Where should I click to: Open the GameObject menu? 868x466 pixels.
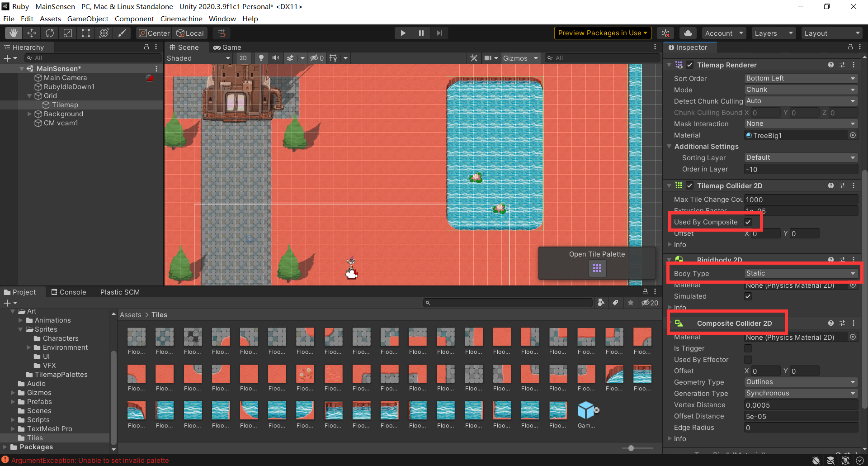coord(88,19)
